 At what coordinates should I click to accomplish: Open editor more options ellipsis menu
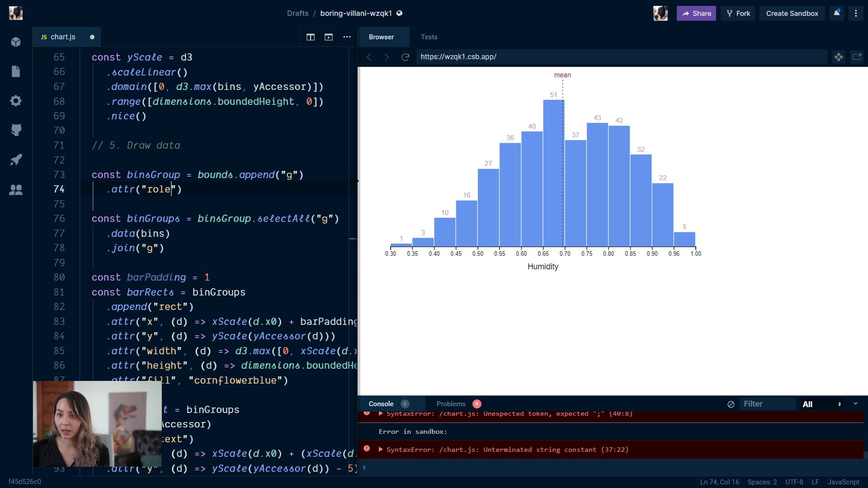click(x=347, y=37)
